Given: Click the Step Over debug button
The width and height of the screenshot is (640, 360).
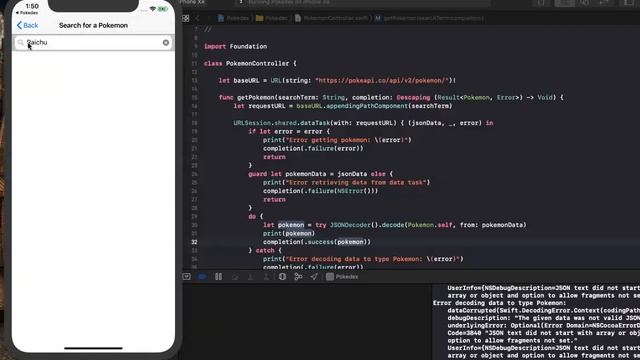Looking at the screenshot, I should click(x=235, y=277).
